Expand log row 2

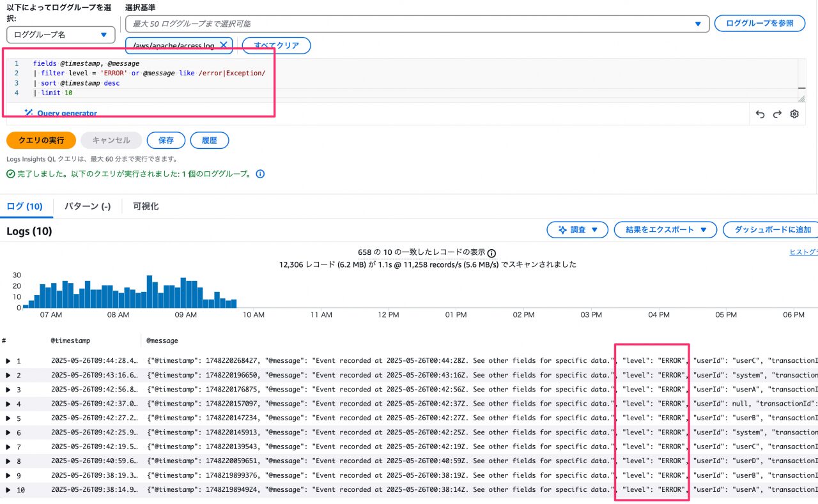click(8, 375)
